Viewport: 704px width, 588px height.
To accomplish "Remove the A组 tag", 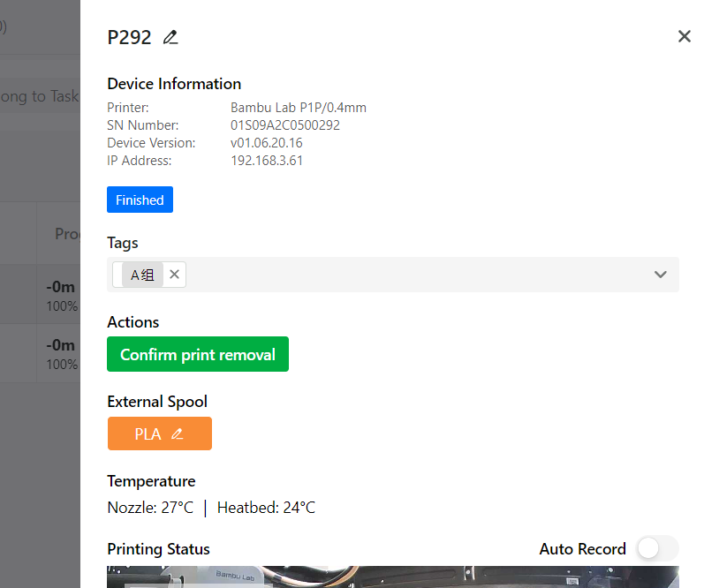I will click(174, 275).
